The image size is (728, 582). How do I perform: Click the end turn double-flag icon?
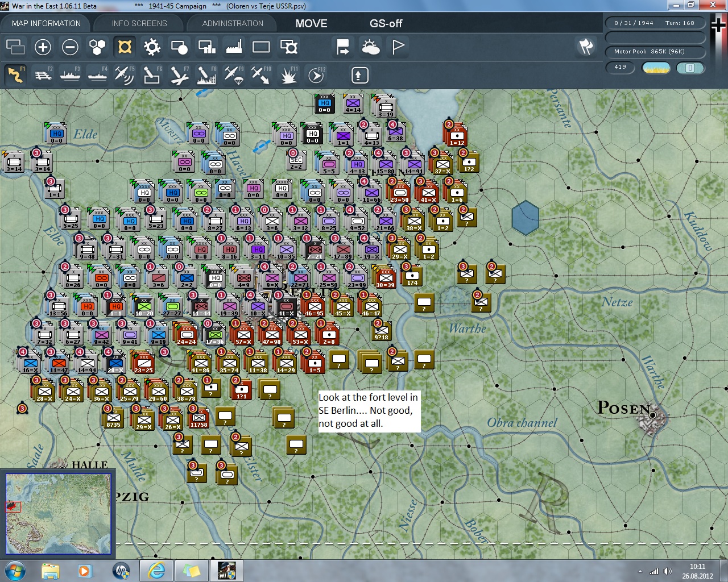(586, 47)
